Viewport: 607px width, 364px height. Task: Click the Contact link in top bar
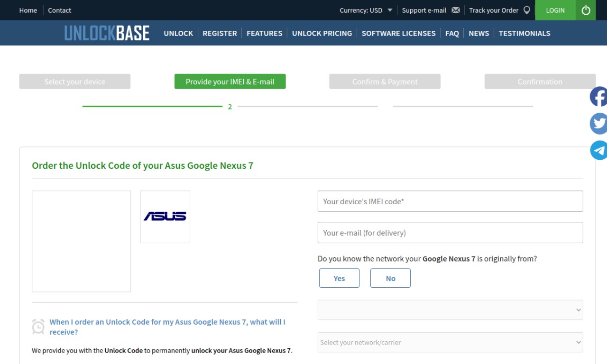(59, 10)
